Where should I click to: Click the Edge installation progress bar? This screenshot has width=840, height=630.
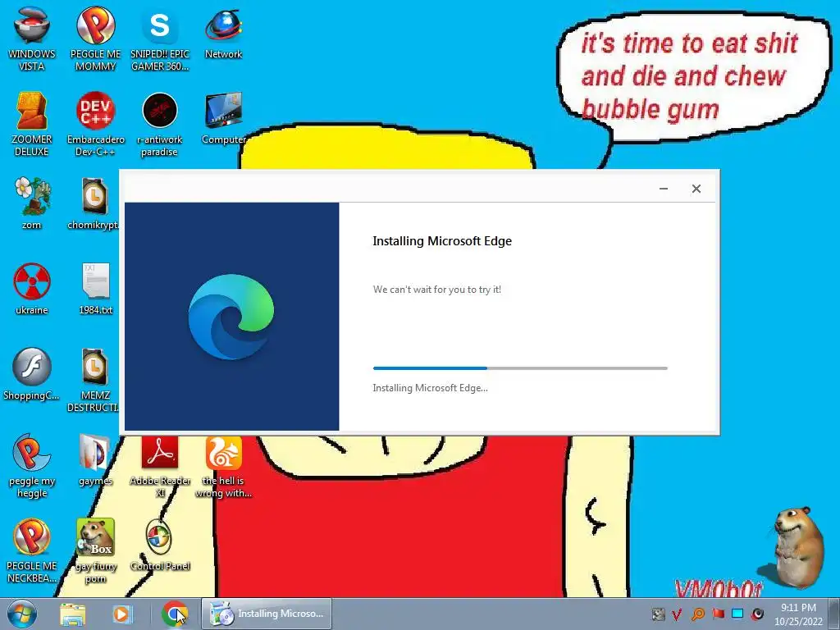pos(520,368)
